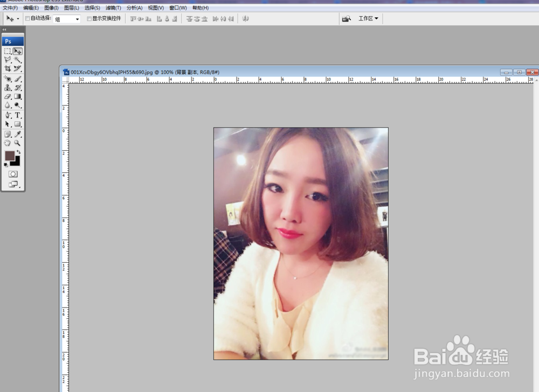
Task: Collapse the toolbox with double-arrow
Action: (x=4, y=30)
